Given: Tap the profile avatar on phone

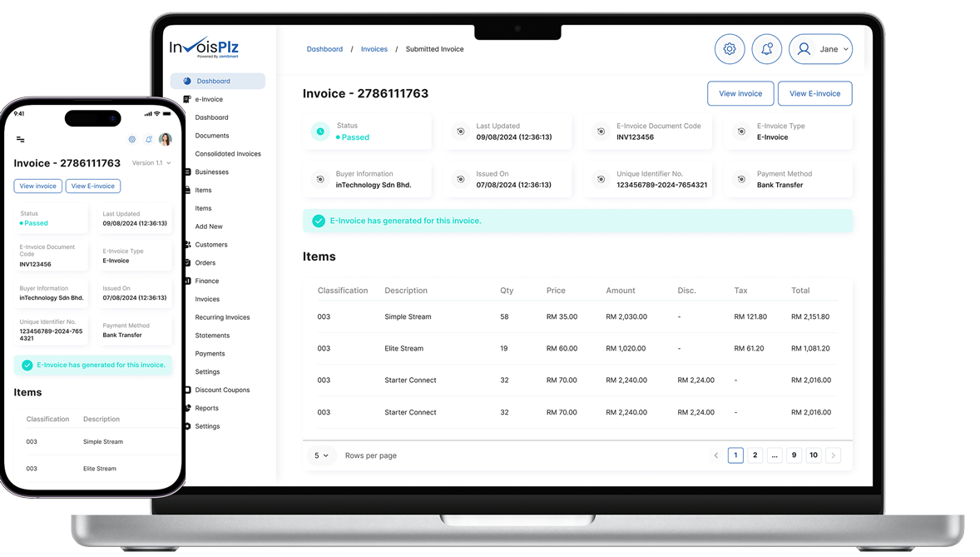Looking at the screenshot, I should click(166, 139).
